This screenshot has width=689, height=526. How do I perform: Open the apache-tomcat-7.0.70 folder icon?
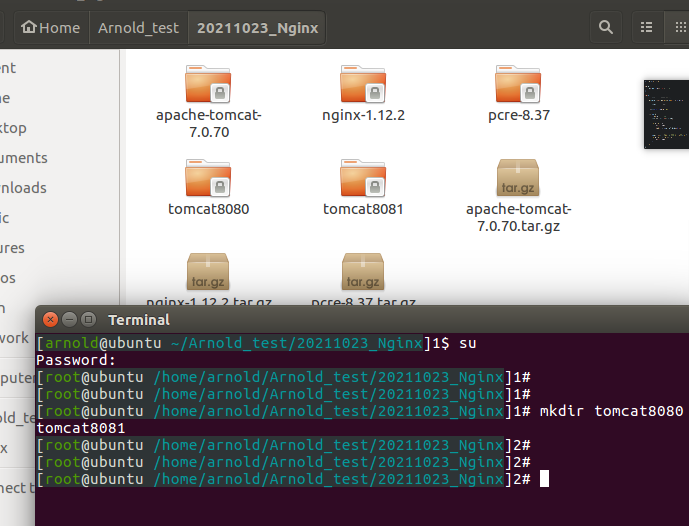pos(208,84)
